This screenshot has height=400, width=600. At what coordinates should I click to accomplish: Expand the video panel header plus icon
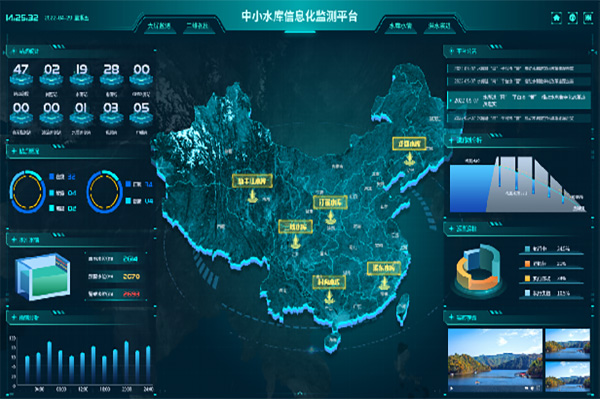point(451,318)
